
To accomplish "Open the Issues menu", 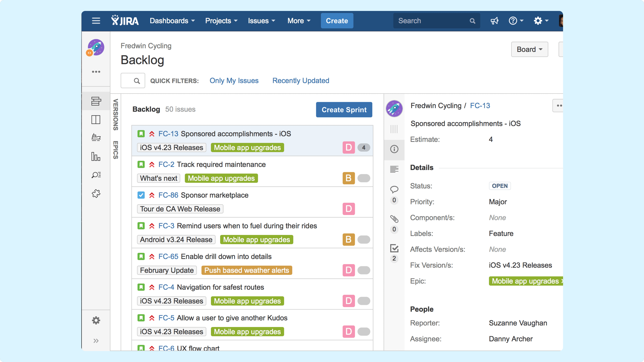I will pyautogui.click(x=262, y=21).
